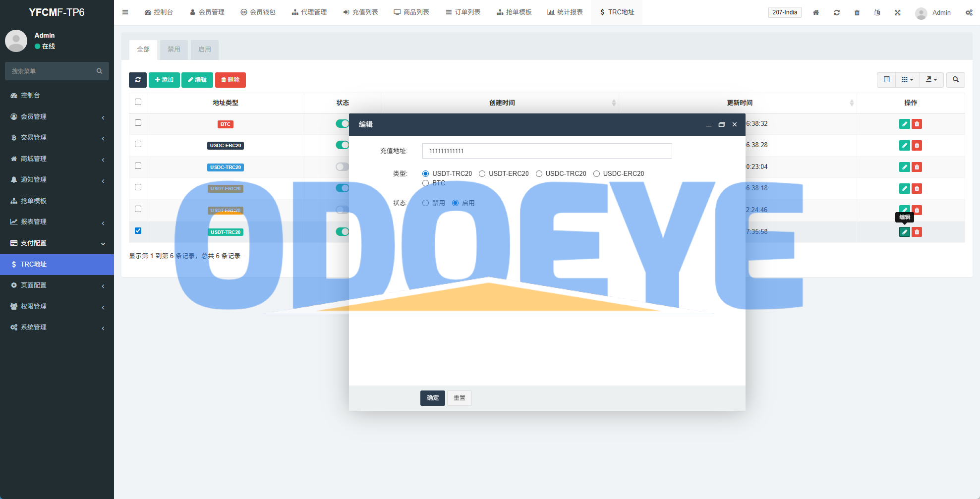The height and width of the screenshot is (499, 980).
Task: Click the search icon right of table toolbar
Action: (x=955, y=80)
